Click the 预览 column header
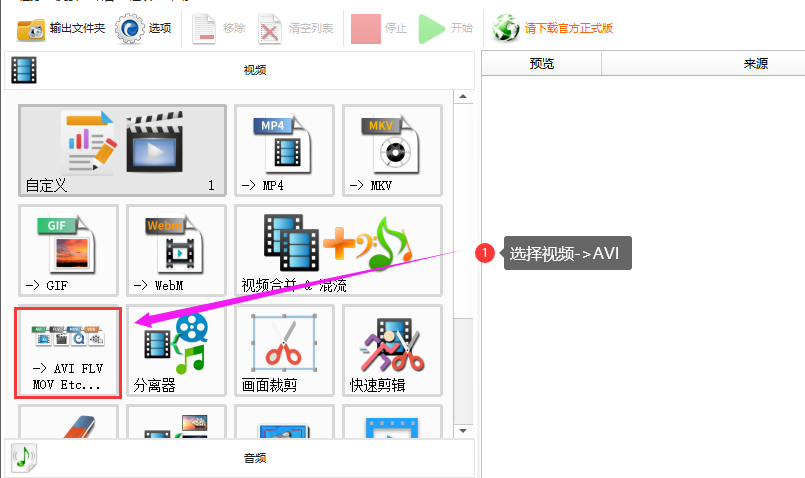Image resolution: width=805 pixels, height=478 pixels. coord(542,64)
